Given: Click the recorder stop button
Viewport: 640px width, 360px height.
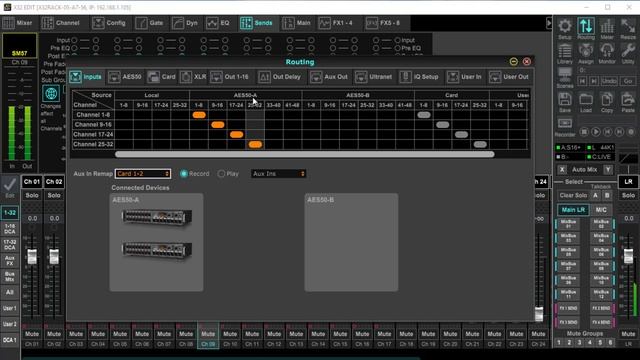Looking at the screenshot, I should click(x=584, y=132).
